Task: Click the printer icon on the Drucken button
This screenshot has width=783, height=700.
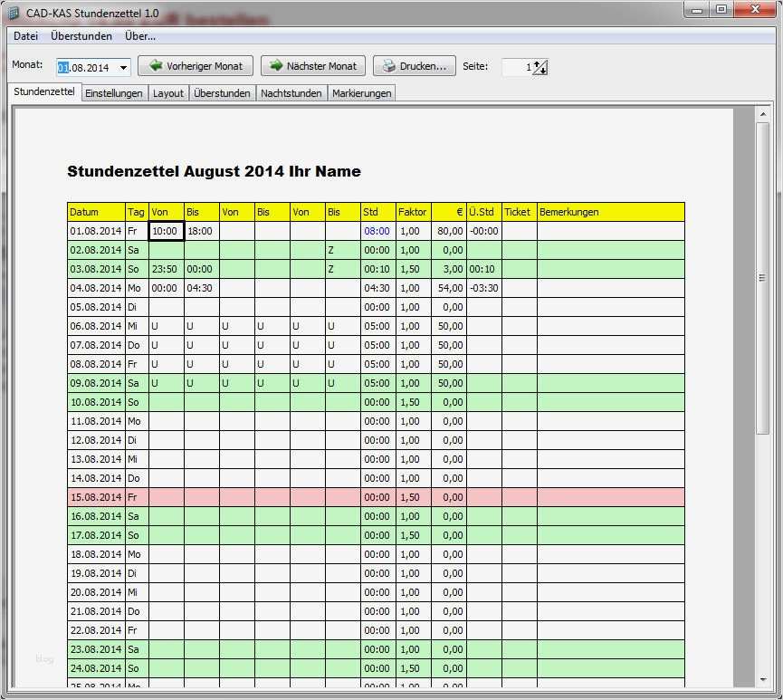Action: pos(387,65)
